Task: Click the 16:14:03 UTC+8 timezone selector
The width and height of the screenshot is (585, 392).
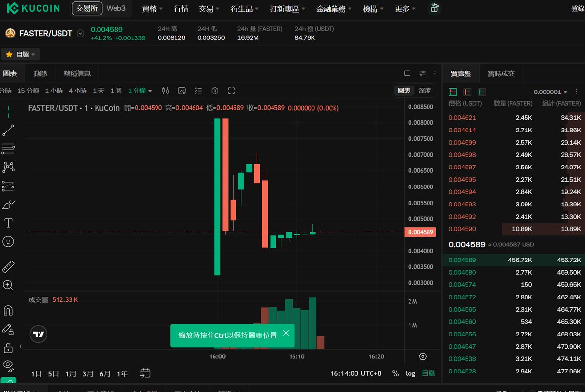Action: pos(356,373)
